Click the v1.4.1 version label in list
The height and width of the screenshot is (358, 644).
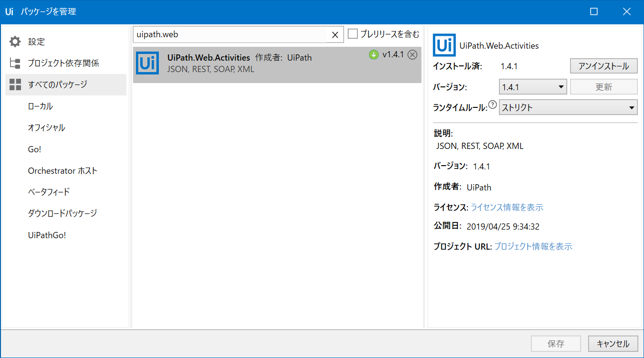click(393, 55)
